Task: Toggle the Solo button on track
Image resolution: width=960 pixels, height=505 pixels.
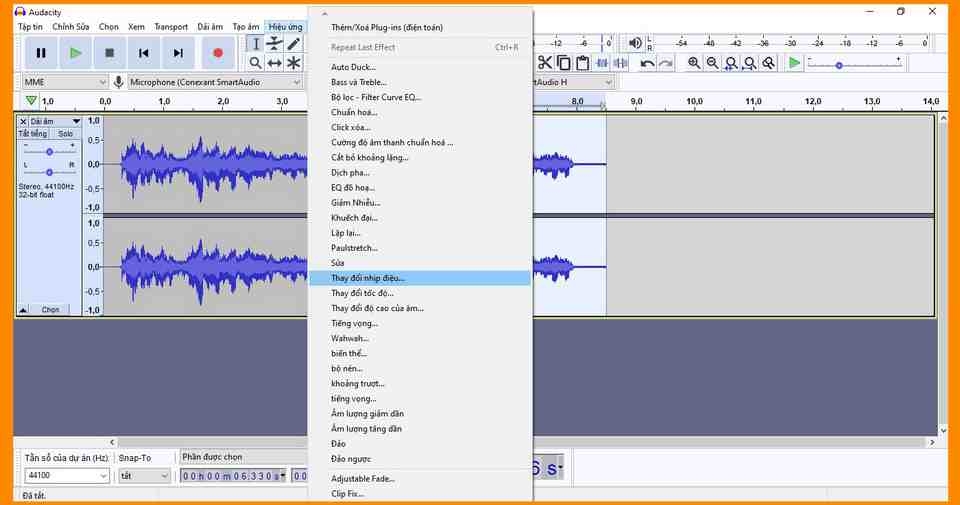Action: [x=65, y=134]
